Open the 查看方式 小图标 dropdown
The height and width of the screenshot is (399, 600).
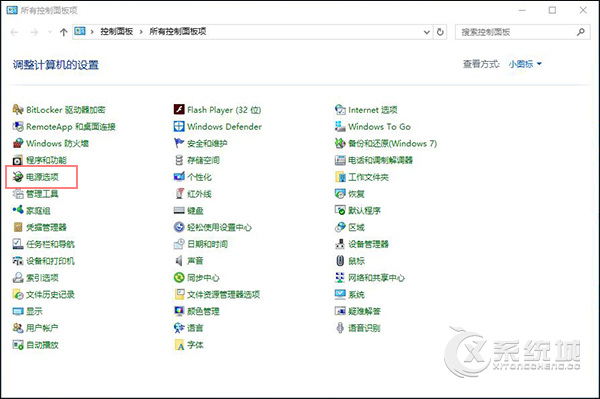(x=525, y=64)
